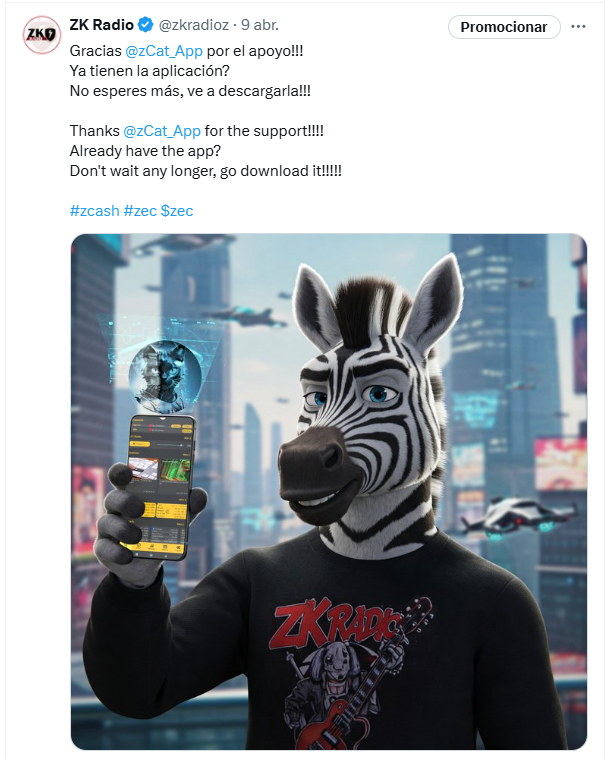Screen dimensions: 612x759
Task: Open the ZK Radio display name link
Action: pyautogui.click(x=102, y=25)
